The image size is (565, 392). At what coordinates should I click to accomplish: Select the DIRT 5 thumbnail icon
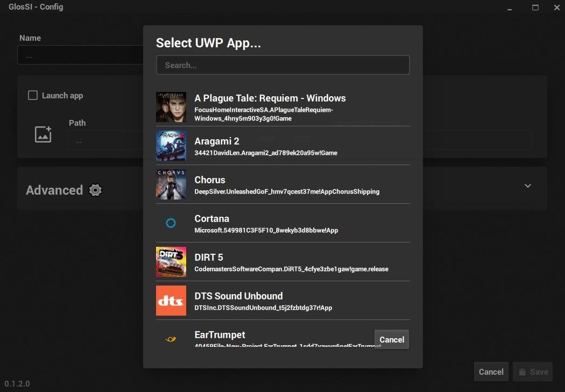(x=171, y=262)
